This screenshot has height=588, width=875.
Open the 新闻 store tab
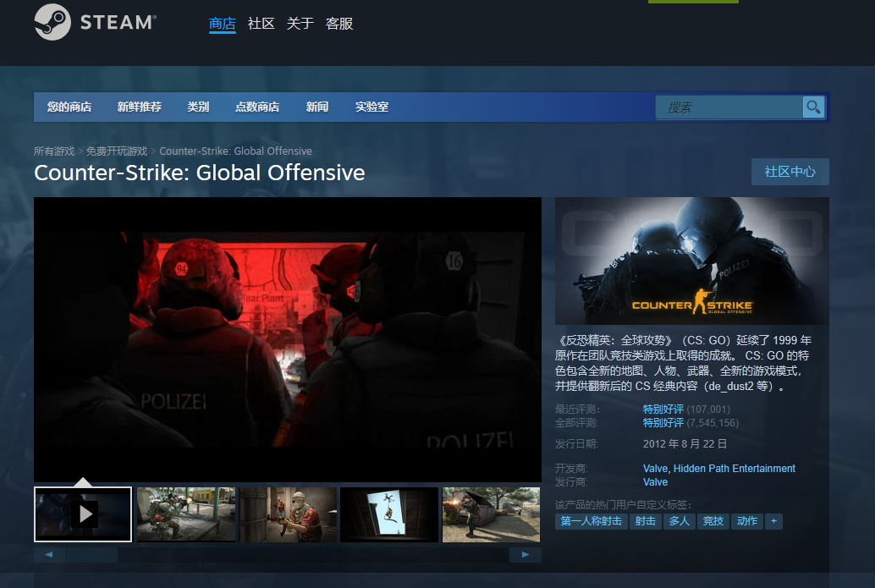point(317,107)
